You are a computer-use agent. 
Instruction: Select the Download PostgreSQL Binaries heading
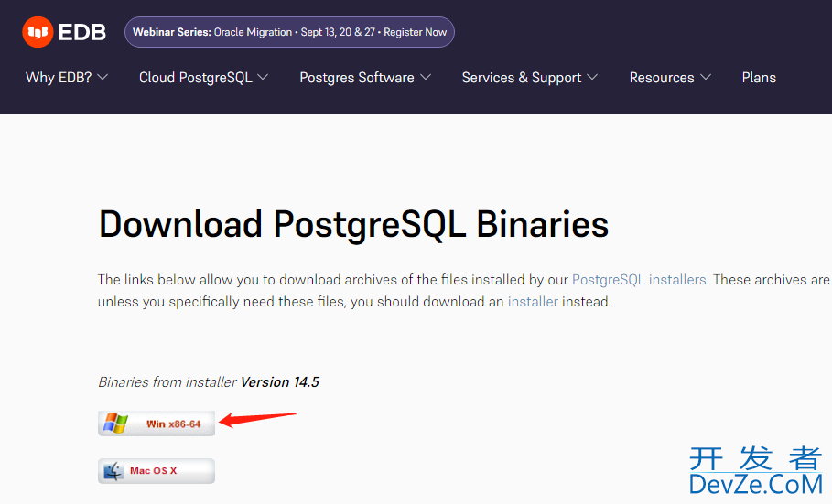(x=353, y=224)
